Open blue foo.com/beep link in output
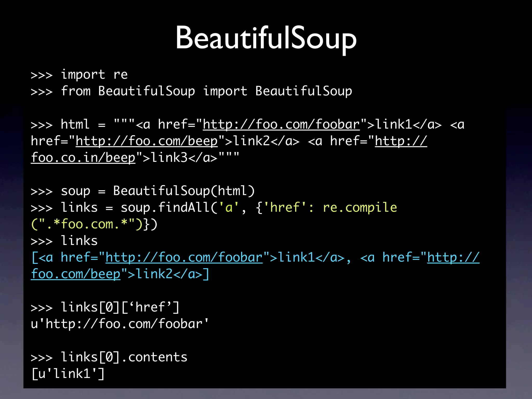This screenshot has width=532, height=399. [76, 274]
